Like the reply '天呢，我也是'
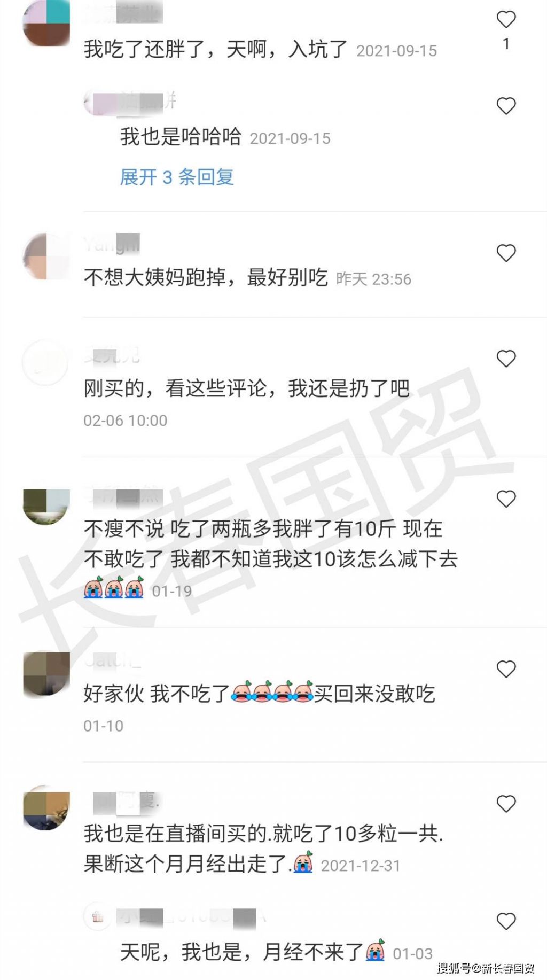The width and height of the screenshot is (547, 980). click(506, 921)
